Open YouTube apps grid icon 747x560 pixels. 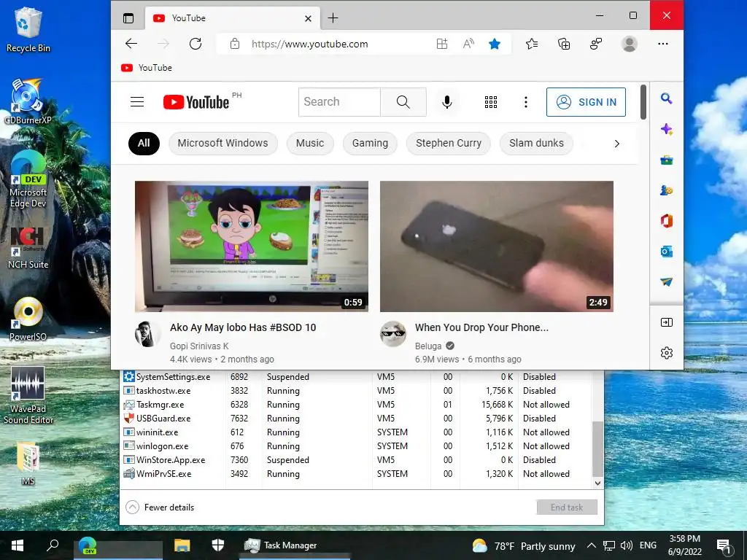click(491, 102)
